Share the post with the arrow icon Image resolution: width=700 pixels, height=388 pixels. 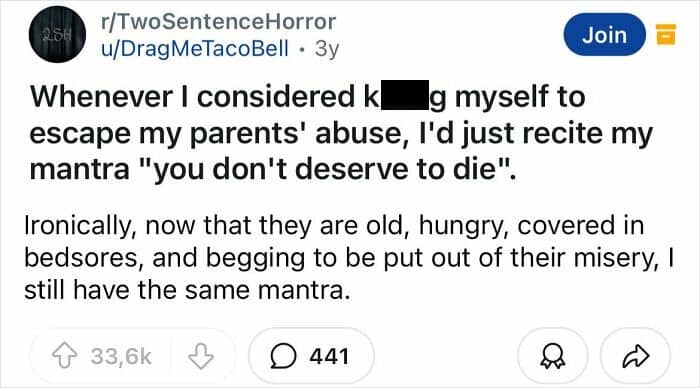click(636, 356)
